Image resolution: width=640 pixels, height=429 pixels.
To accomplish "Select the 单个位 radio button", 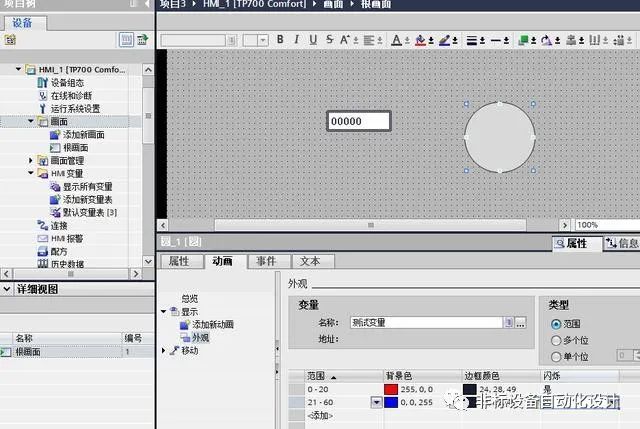I will 556,357.
